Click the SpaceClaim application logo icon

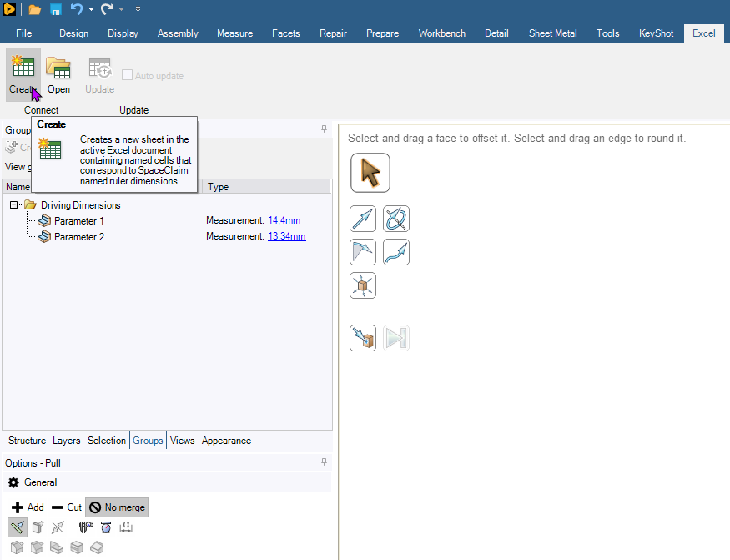point(8,9)
